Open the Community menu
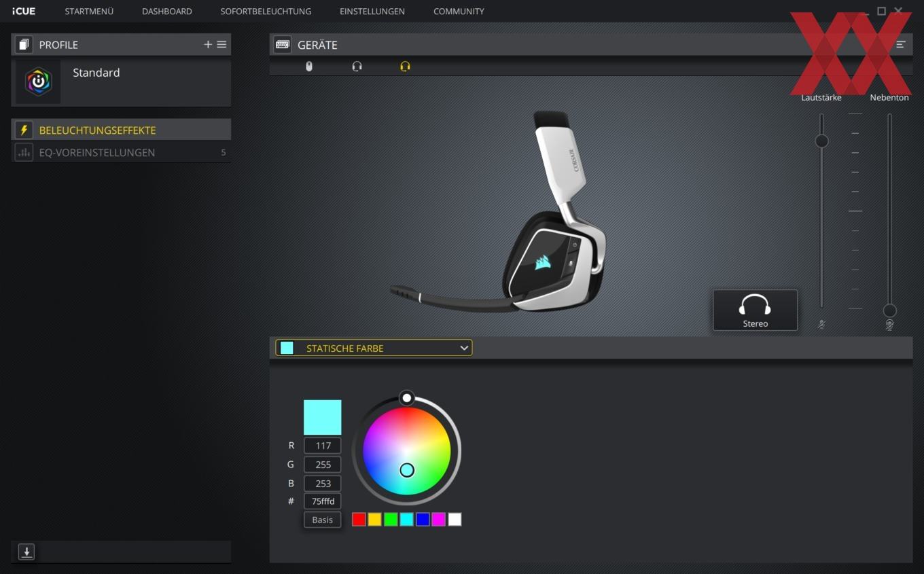 (x=459, y=12)
